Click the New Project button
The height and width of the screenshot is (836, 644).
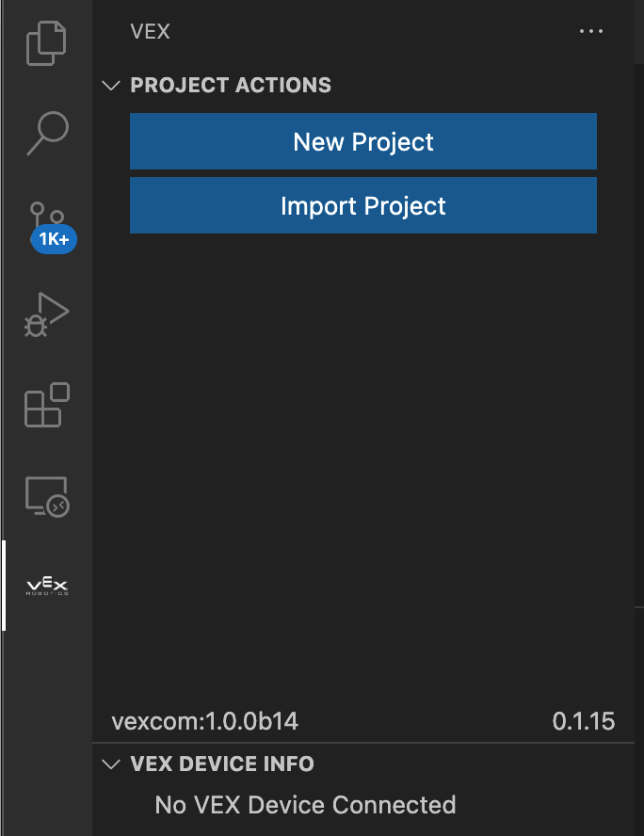tap(363, 141)
